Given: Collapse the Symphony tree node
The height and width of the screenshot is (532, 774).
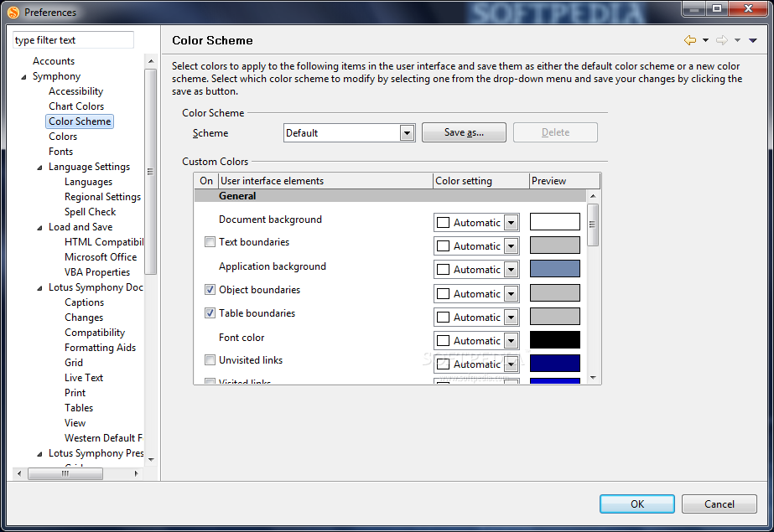Looking at the screenshot, I should coord(23,77).
